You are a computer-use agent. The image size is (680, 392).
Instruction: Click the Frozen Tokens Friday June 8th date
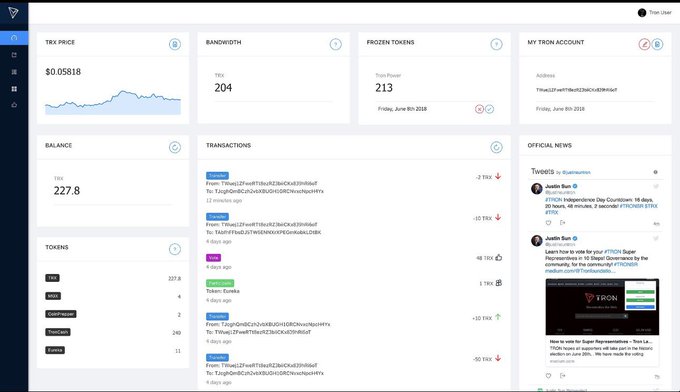[402, 109]
